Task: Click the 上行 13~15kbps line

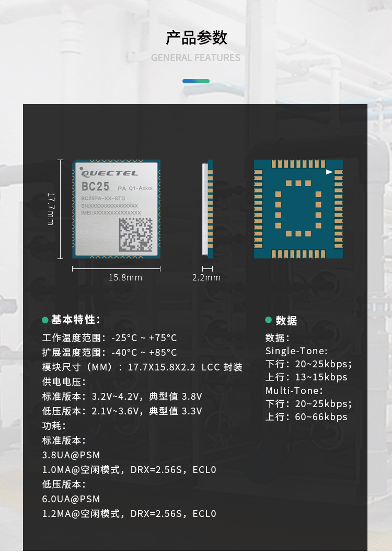Action: tap(306, 377)
